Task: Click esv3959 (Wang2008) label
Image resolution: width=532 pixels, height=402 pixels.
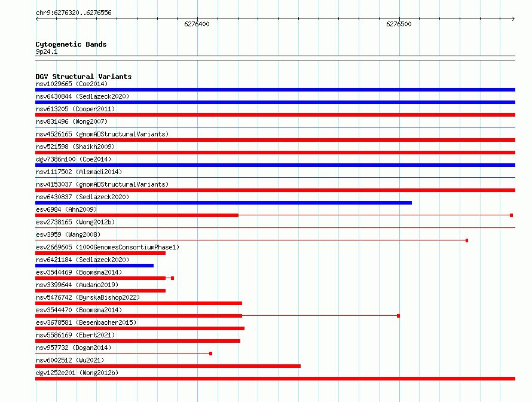Action: pos(68,234)
